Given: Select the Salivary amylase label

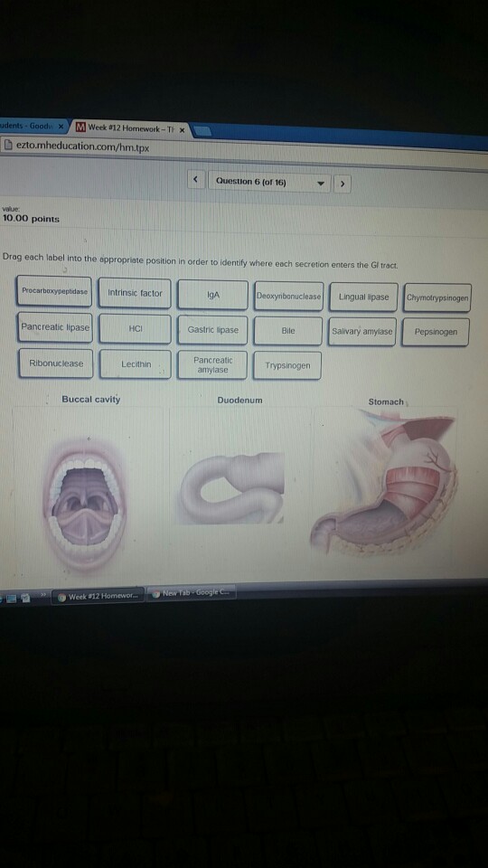Looking at the screenshot, I should tap(361, 332).
